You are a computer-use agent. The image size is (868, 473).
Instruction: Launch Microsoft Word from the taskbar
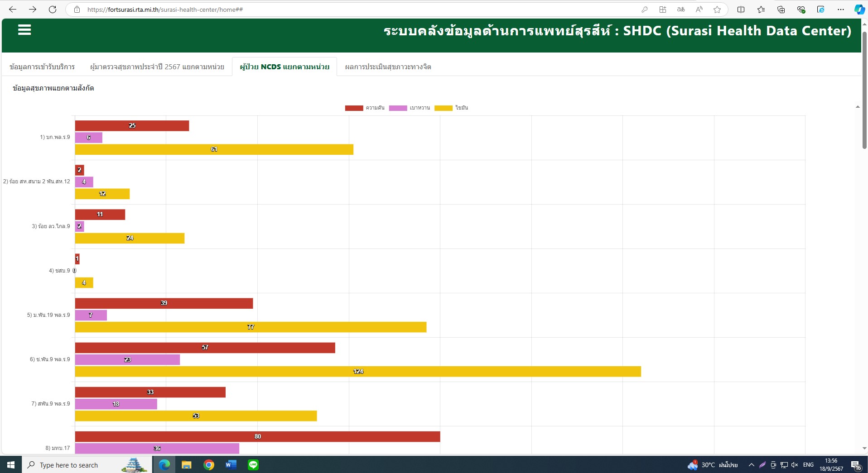(x=231, y=465)
